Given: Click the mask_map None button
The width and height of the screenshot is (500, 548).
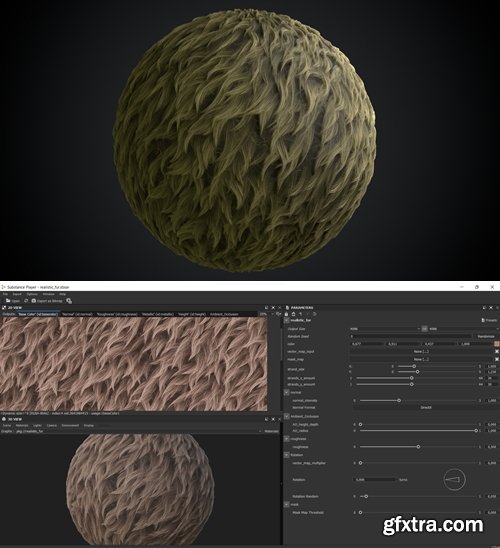Looking at the screenshot, I should click(421, 359).
